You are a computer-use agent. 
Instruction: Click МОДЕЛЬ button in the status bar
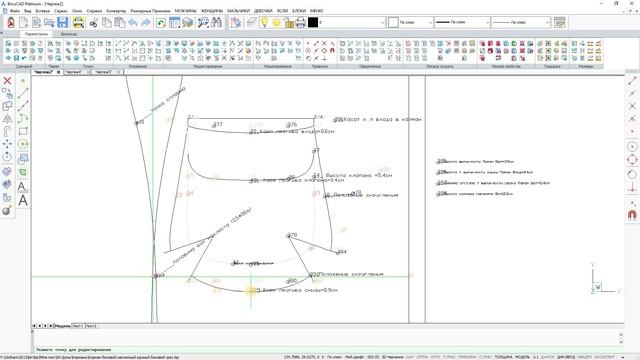[x=522, y=357]
